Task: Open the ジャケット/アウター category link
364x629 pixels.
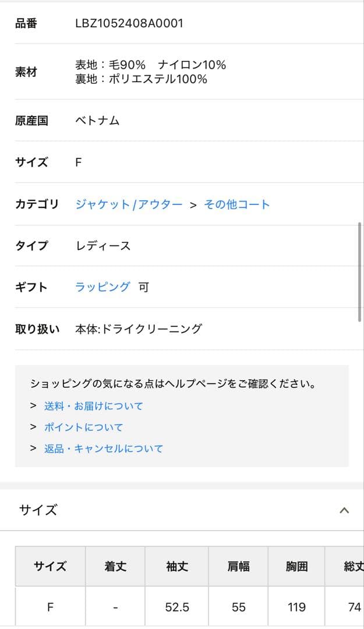Action: pos(129,204)
